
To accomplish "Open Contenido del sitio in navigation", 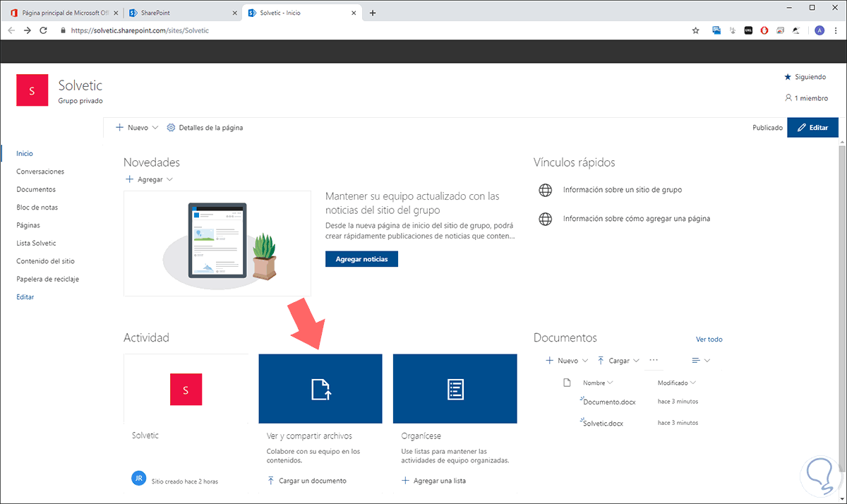I will tap(46, 261).
